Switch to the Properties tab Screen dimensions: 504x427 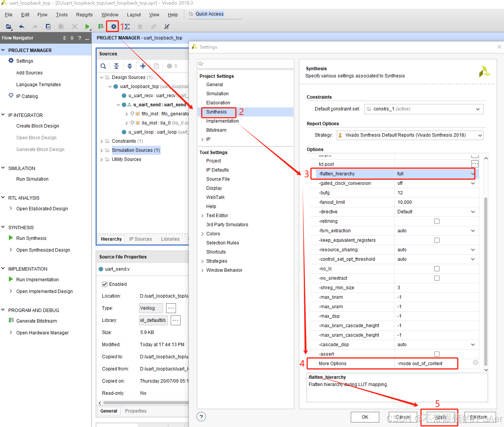136,411
